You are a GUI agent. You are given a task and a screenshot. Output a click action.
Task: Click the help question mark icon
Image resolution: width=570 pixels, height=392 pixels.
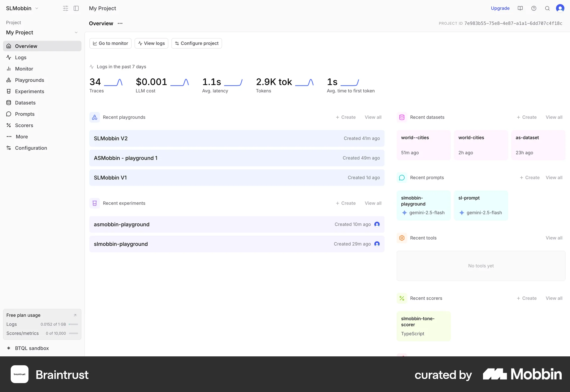534,8
